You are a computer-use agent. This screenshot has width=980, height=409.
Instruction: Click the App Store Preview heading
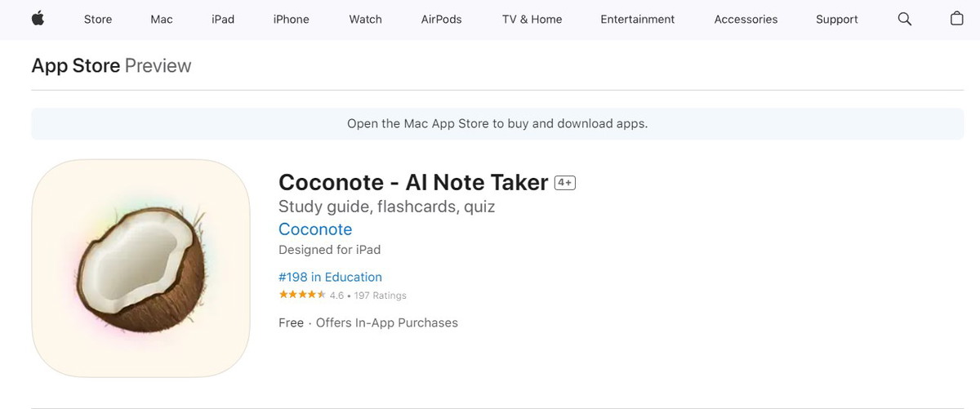pyautogui.click(x=111, y=65)
